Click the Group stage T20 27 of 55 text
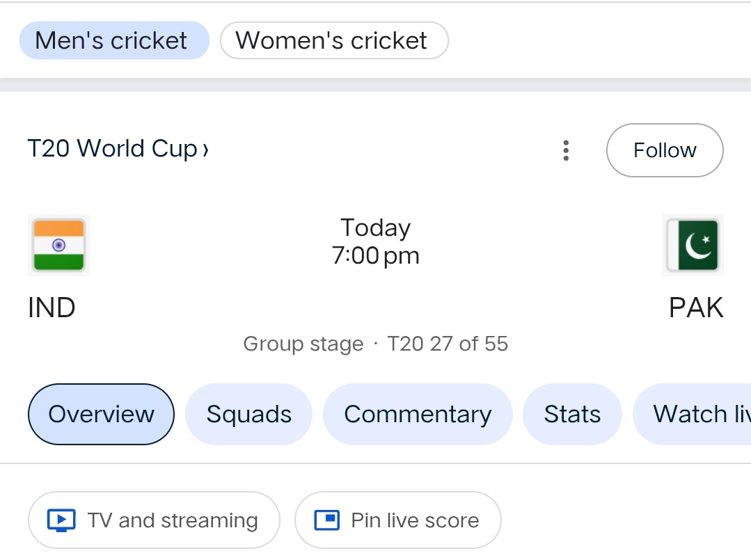Viewport: 751px width, 560px height. point(376,344)
